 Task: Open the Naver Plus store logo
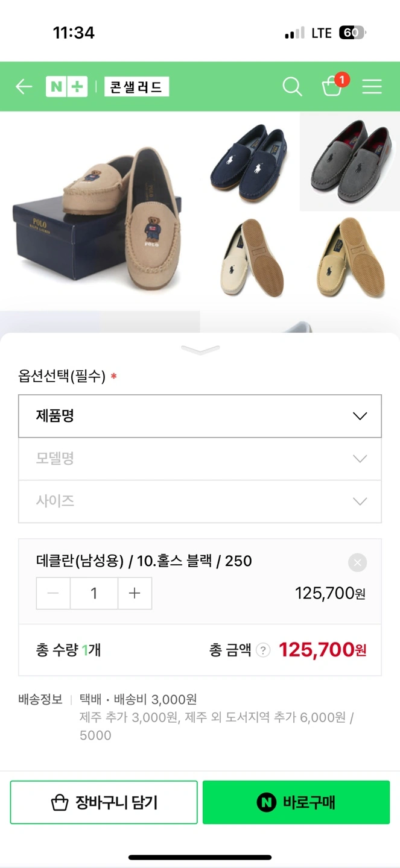coord(66,87)
